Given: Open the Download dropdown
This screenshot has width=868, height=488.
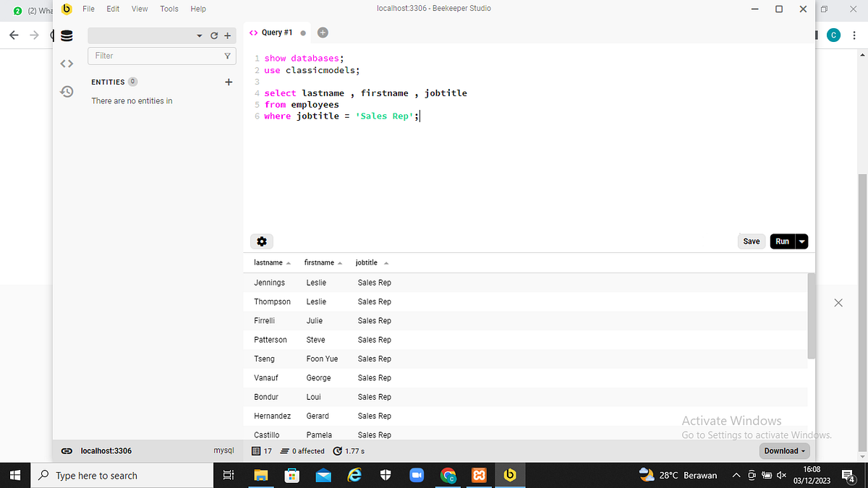Looking at the screenshot, I should (784, 450).
